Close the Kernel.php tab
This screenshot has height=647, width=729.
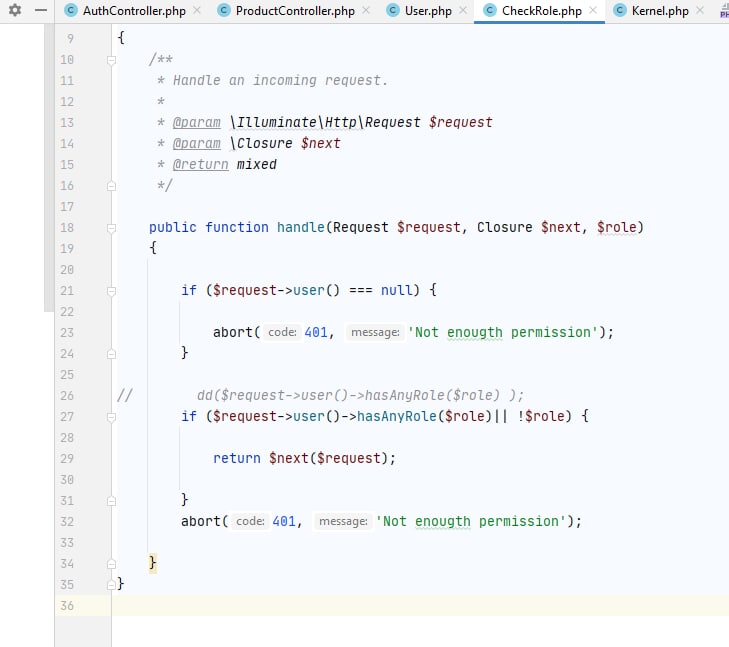tap(700, 10)
